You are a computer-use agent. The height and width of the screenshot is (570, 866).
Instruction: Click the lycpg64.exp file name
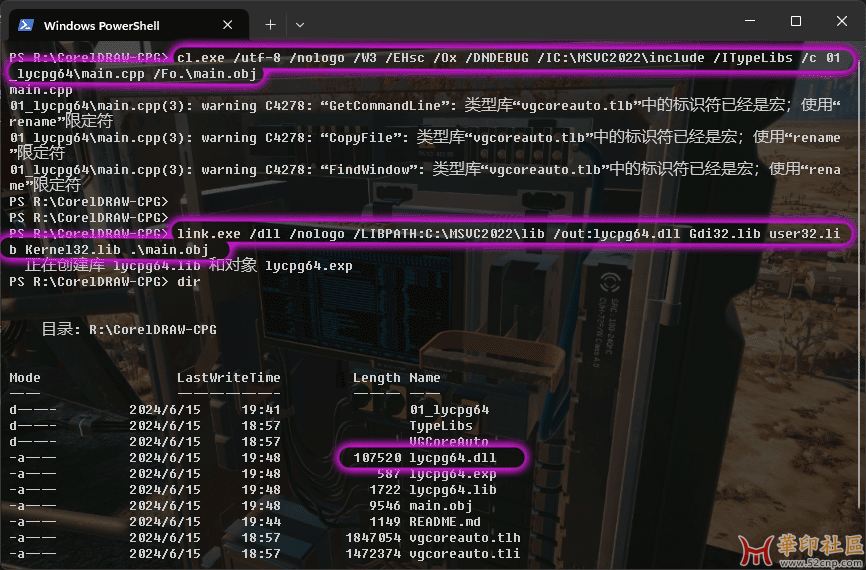452,474
